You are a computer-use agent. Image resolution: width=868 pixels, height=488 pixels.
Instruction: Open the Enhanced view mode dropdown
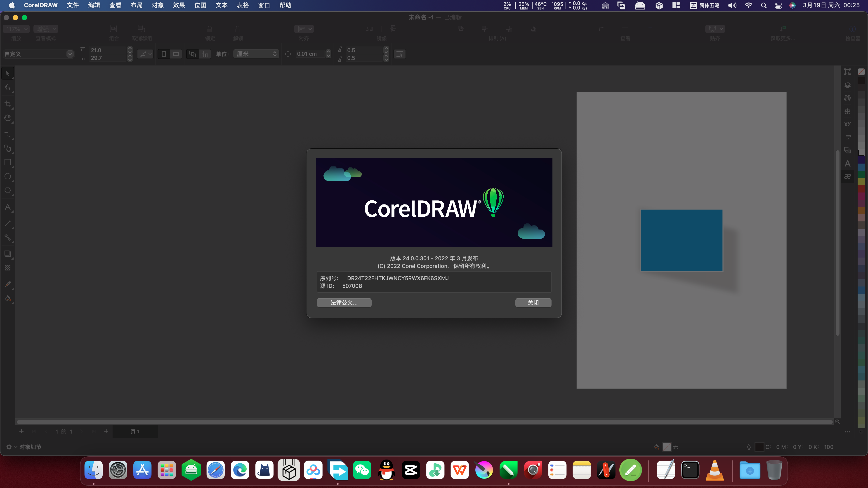46,29
